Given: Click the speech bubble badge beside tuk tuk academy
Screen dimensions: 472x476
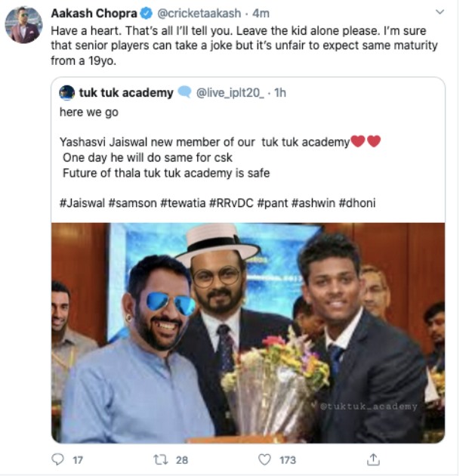Looking at the screenshot, I should [184, 92].
